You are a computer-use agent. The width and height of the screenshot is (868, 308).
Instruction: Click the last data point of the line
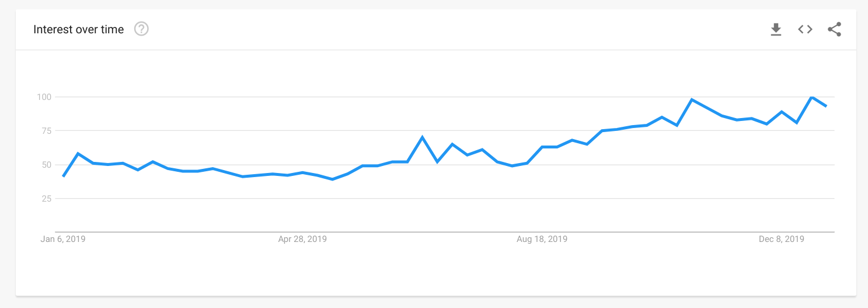(x=827, y=106)
